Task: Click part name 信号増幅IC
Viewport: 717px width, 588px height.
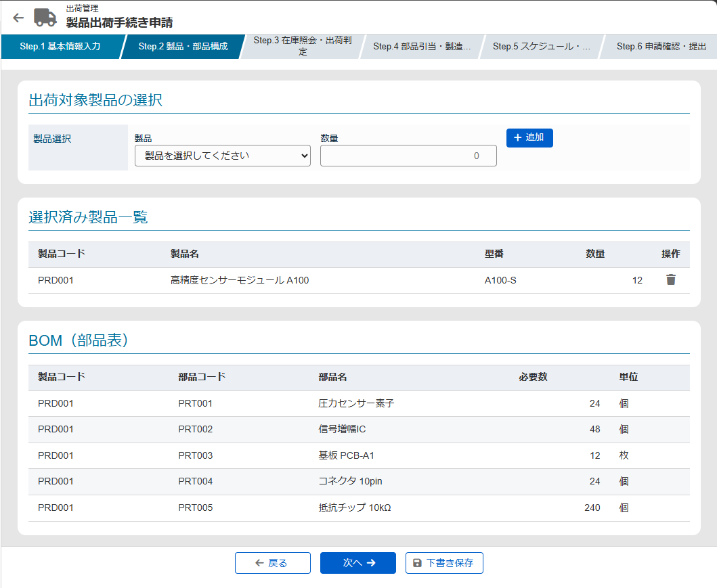Action: click(342, 429)
